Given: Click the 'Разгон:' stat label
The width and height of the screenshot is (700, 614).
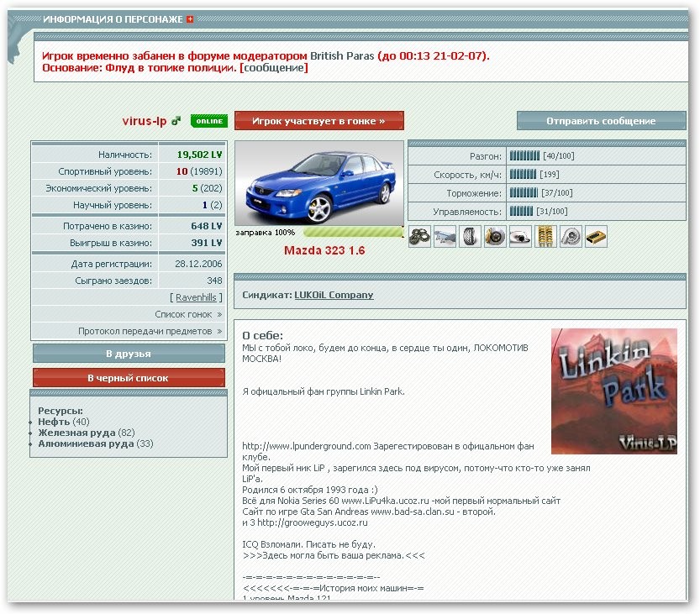Looking at the screenshot, I should click(x=486, y=156).
